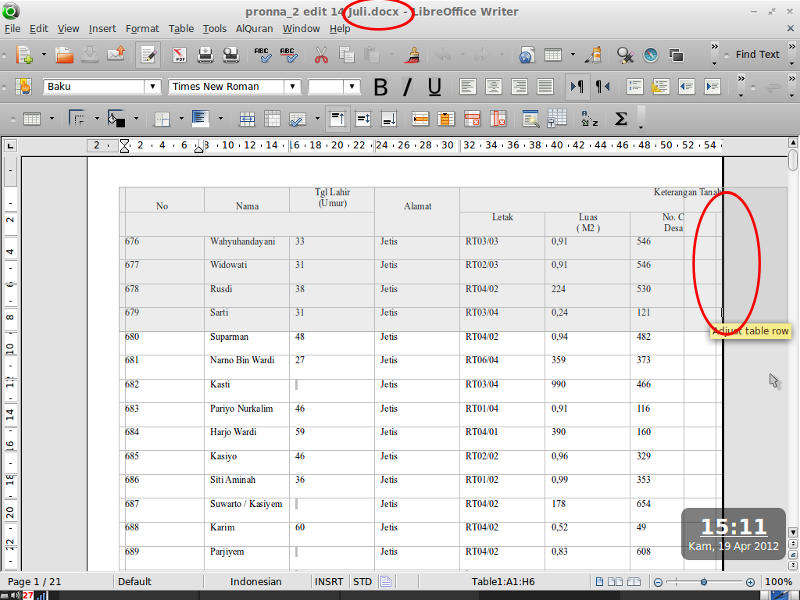This screenshot has width=800, height=600.
Task: Open the AlQuran menu
Action: click(x=254, y=28)
